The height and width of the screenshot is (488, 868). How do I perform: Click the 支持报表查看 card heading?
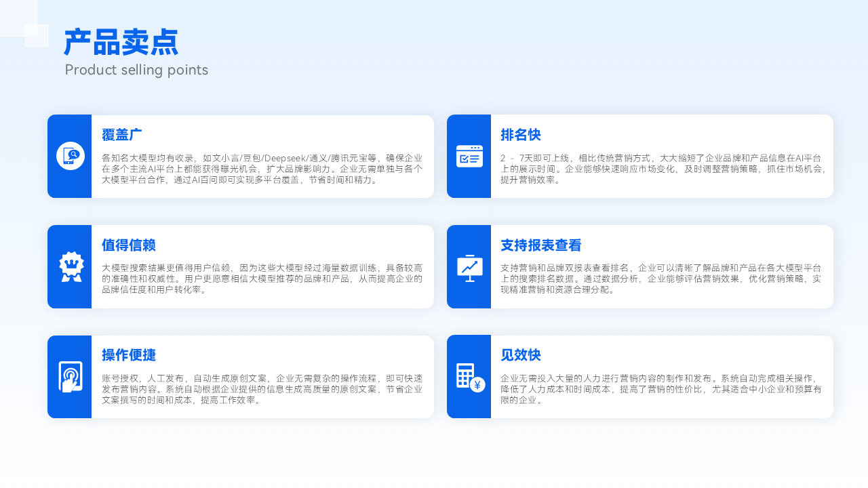[540, 245]
